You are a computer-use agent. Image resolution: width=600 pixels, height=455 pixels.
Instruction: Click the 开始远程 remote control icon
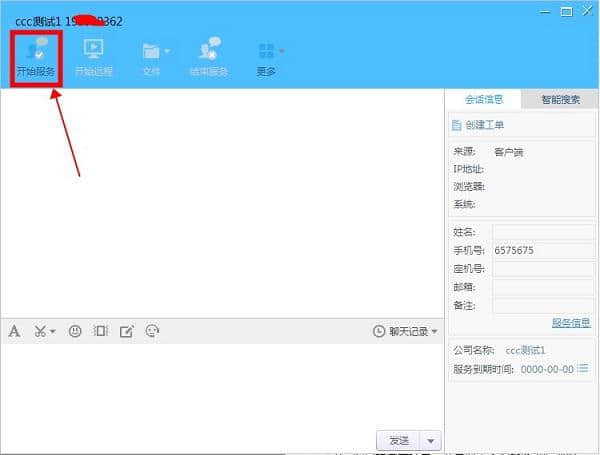coord(93,56)
